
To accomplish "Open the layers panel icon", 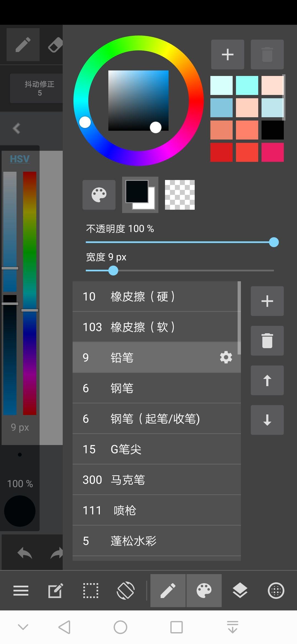I will tap(240, 591).
